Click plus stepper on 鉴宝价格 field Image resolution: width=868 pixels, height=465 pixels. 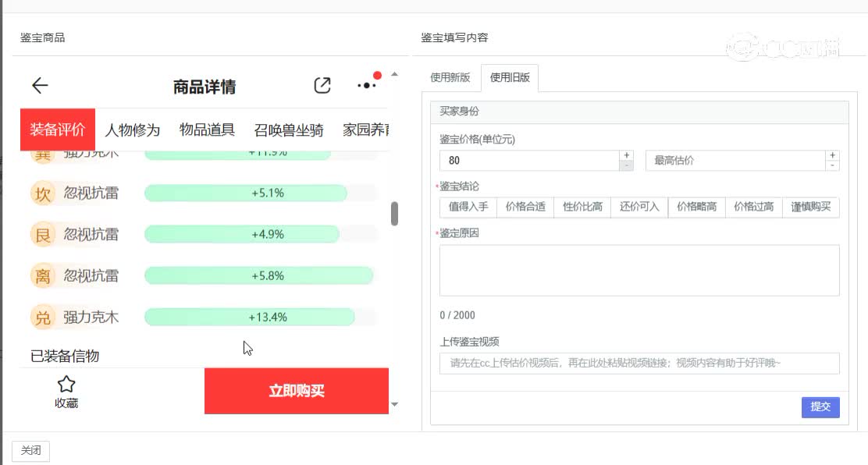(626, 156)
